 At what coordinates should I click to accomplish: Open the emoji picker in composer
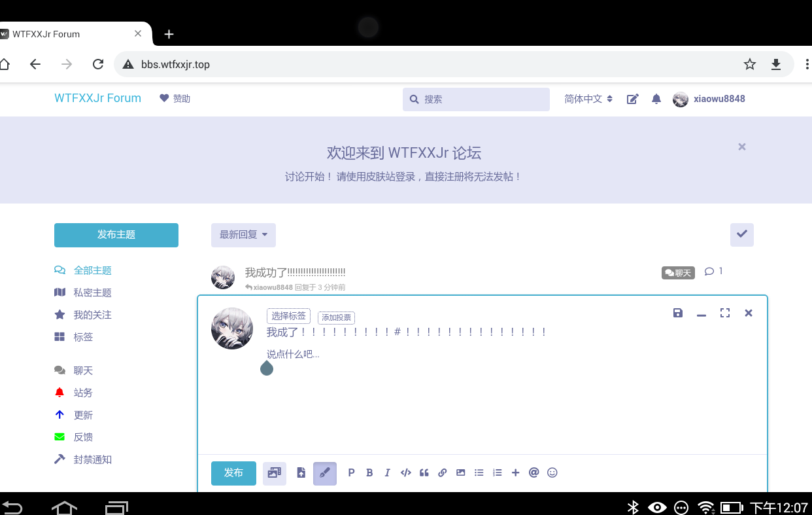pyautogui.click(x=552, y=472)
